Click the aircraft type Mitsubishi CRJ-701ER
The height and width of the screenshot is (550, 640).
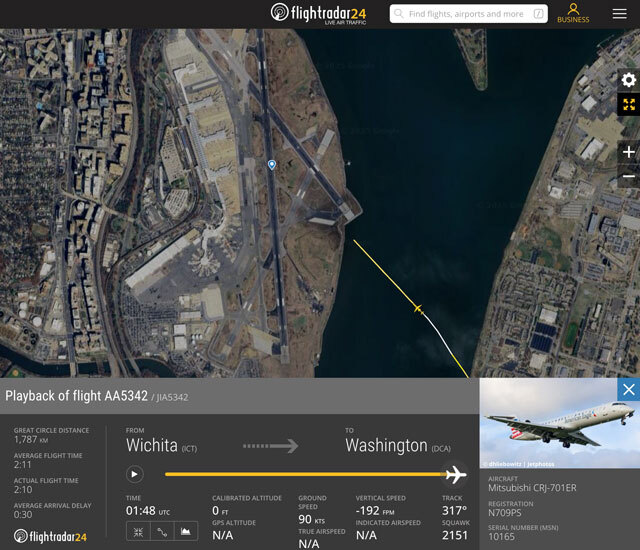click(x=532, y=488)
